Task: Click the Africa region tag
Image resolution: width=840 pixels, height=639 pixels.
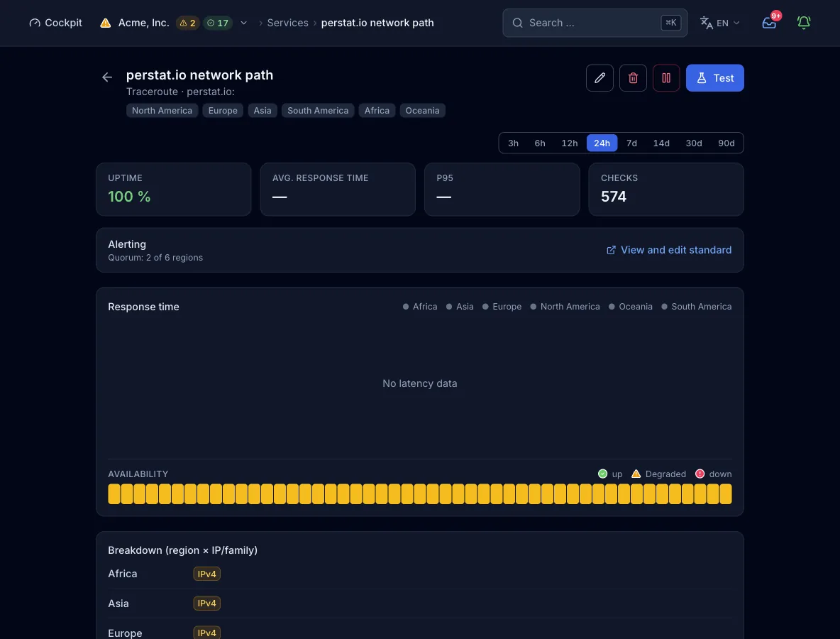Action: (377, 111)
